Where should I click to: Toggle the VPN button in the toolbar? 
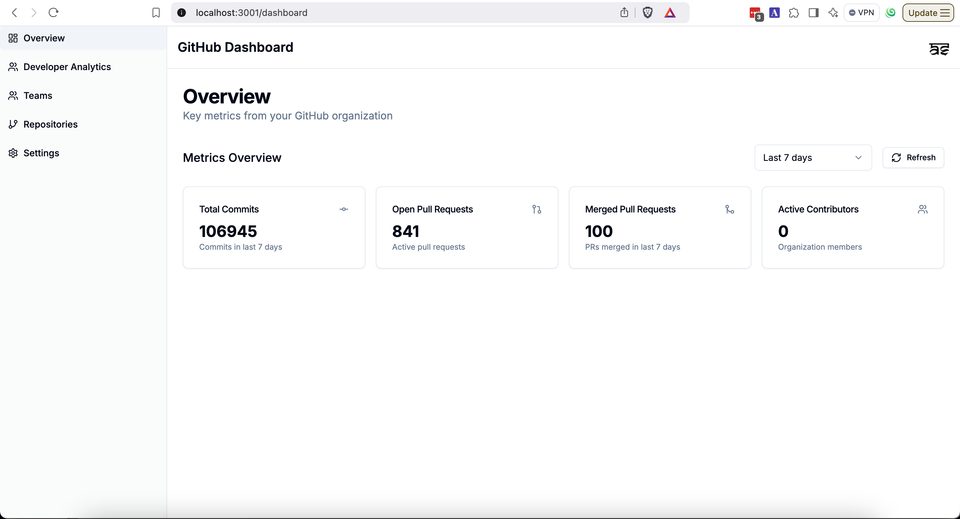[861, 12]
